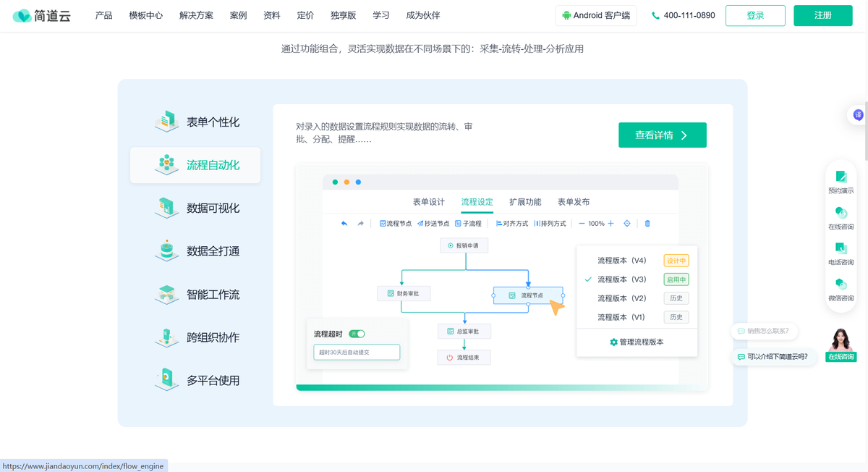Open the 排列方式 dropdown
The image size is (868, 472).
pos(550,224)
